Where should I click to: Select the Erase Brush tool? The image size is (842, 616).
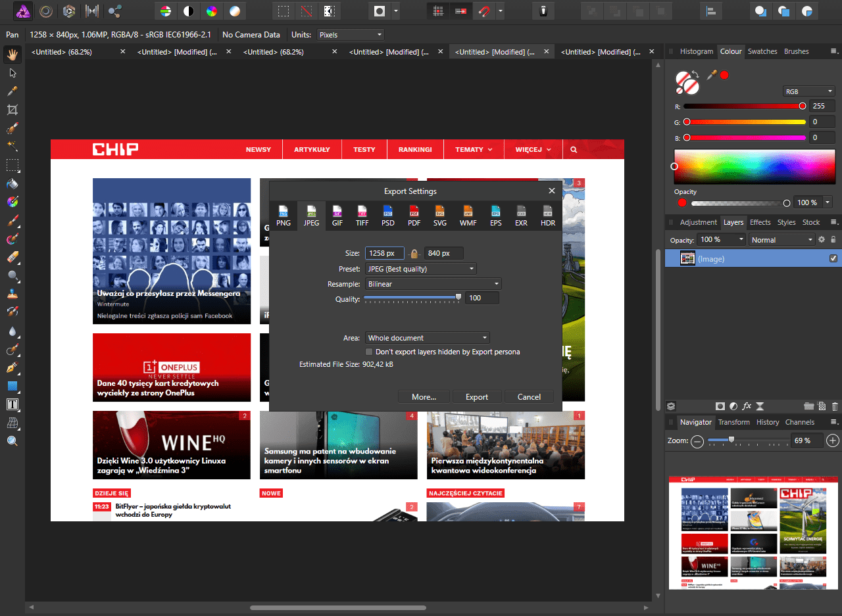click(12, 257)
